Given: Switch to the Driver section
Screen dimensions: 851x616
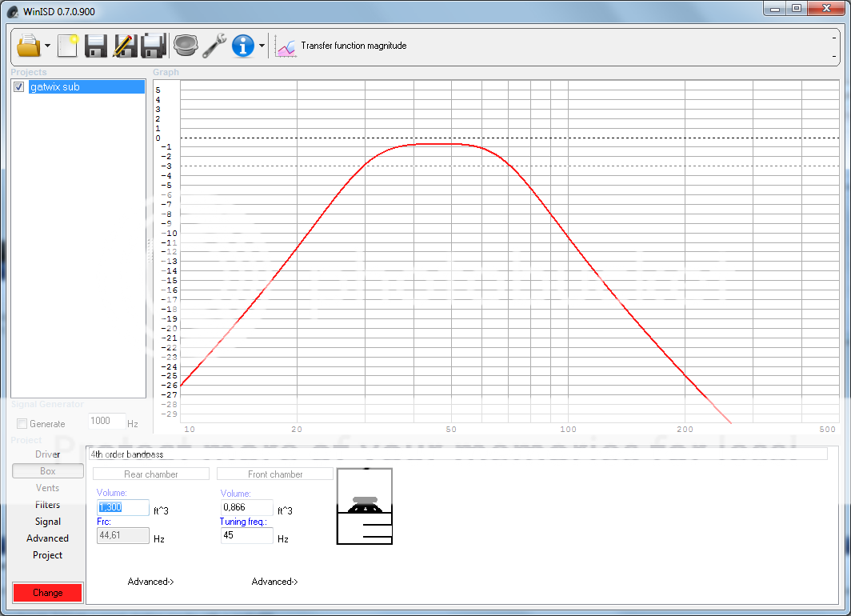Looking at the screenshot, I should point(47,454).
